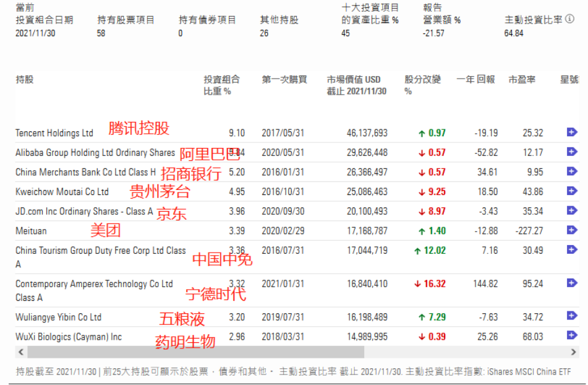Click the turnover value -21.57
This screenshot has width=588, height=385.
pos(433,33)
